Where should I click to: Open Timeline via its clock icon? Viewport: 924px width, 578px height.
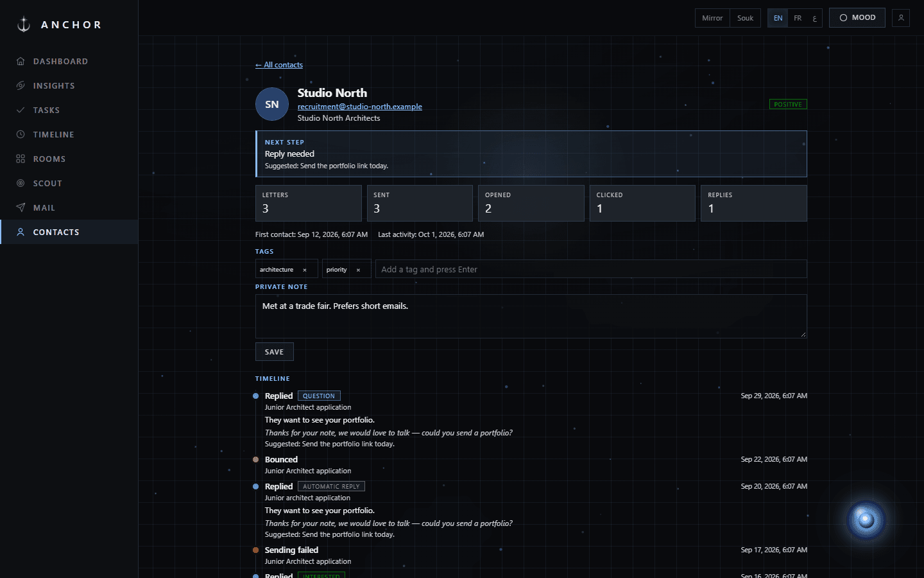coord(21,135)
